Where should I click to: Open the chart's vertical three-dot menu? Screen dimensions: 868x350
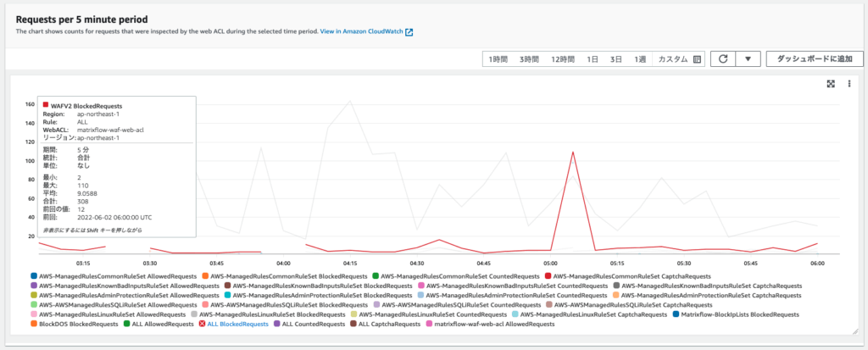click(x=849, y=84)
